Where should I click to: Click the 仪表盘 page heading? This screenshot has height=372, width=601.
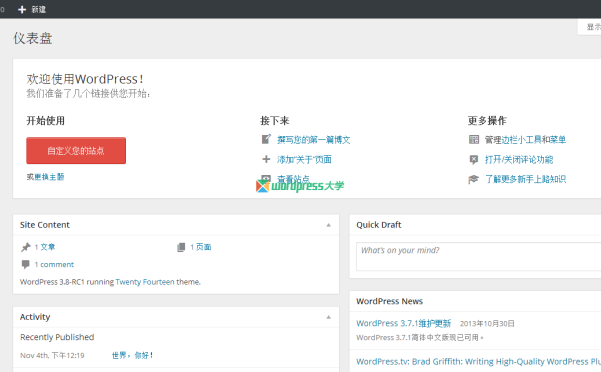click(x=33, y=38)
